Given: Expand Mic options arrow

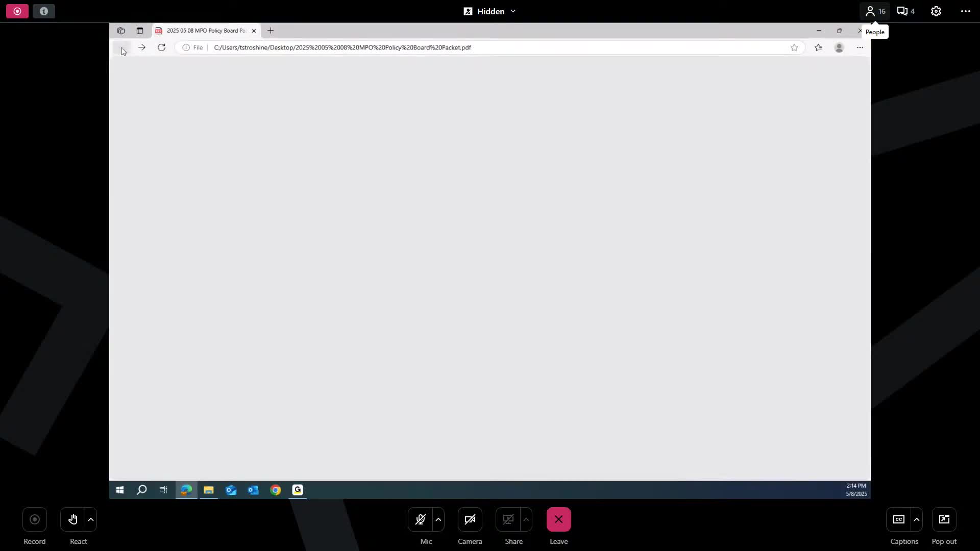Looking at the screenshot, I should (x=438, y=520).
